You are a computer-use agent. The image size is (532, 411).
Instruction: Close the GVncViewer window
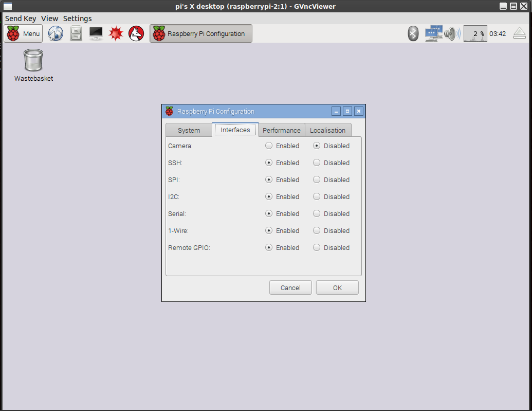524,6
